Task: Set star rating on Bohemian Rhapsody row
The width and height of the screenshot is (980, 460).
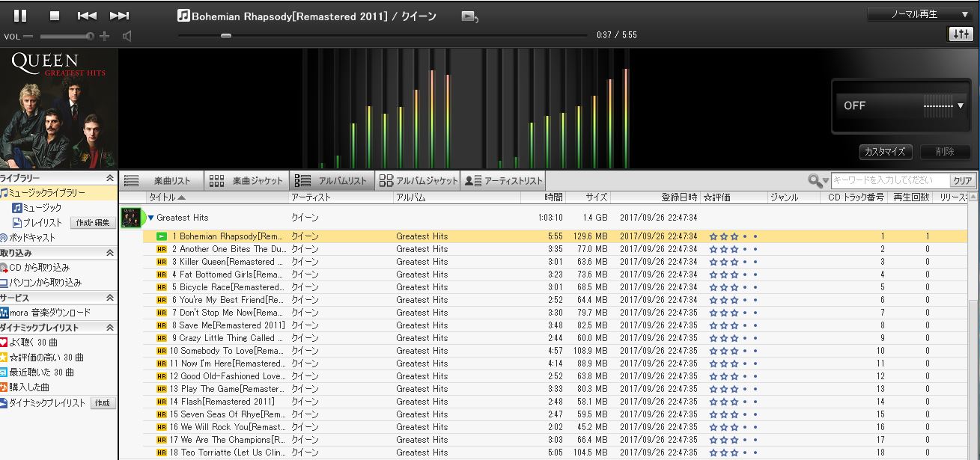Action: click(x=734, y=236)
